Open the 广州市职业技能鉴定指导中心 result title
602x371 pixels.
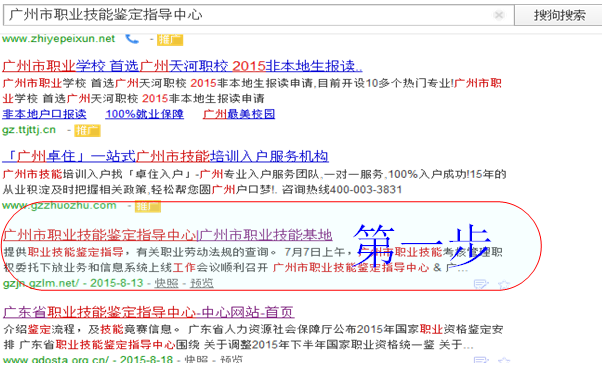coord(167,235)
